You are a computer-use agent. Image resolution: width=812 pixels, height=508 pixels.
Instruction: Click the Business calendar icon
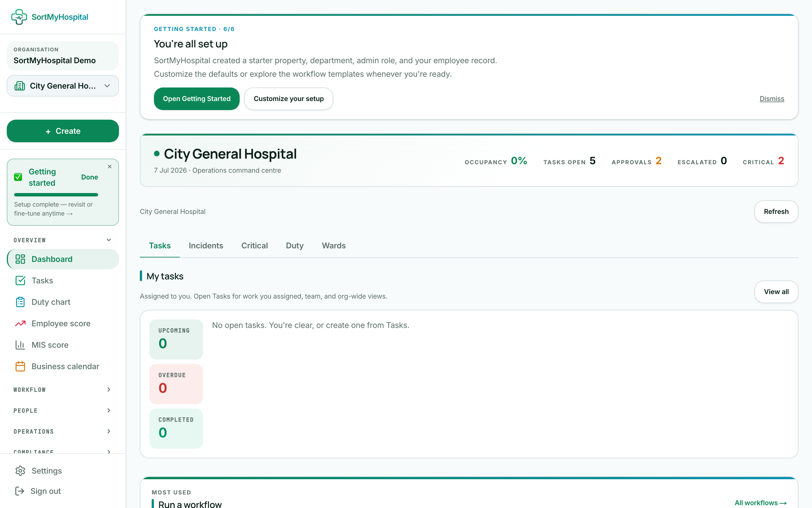pos(20,366)
